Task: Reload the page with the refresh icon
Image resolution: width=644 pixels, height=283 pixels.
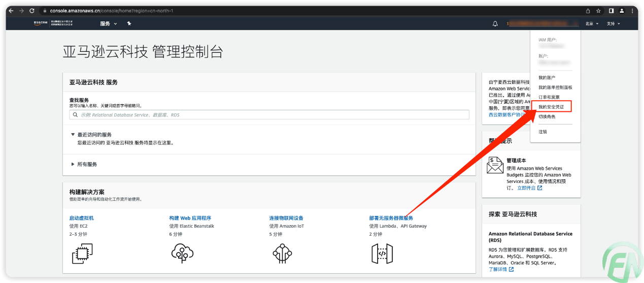Action: [32, 11]
